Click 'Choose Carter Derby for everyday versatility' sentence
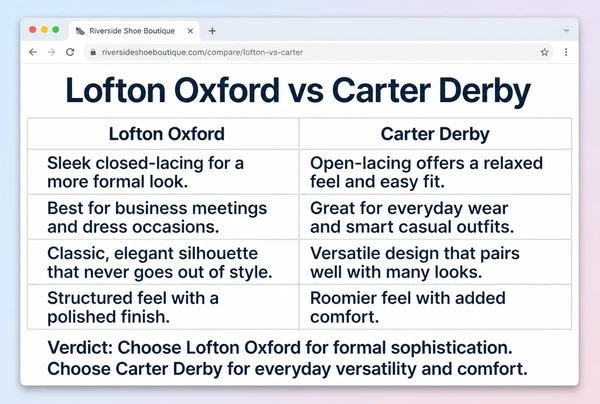600x404 pixels. pyautogui.click(x=287, y=369)
